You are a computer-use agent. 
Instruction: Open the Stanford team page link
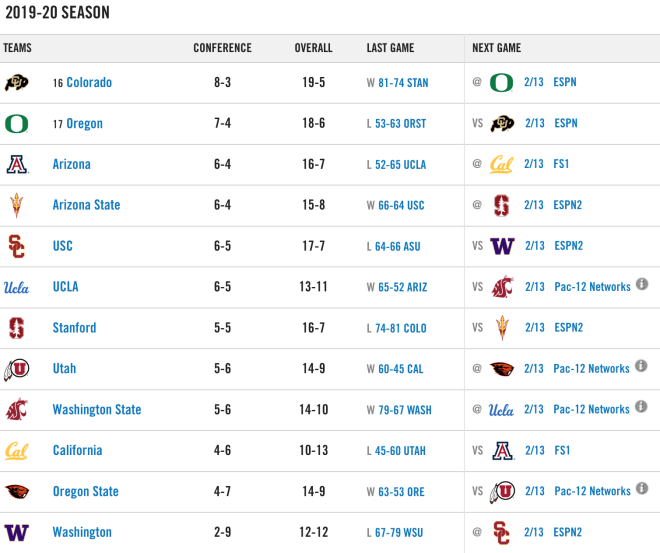[x=75, y=328]
